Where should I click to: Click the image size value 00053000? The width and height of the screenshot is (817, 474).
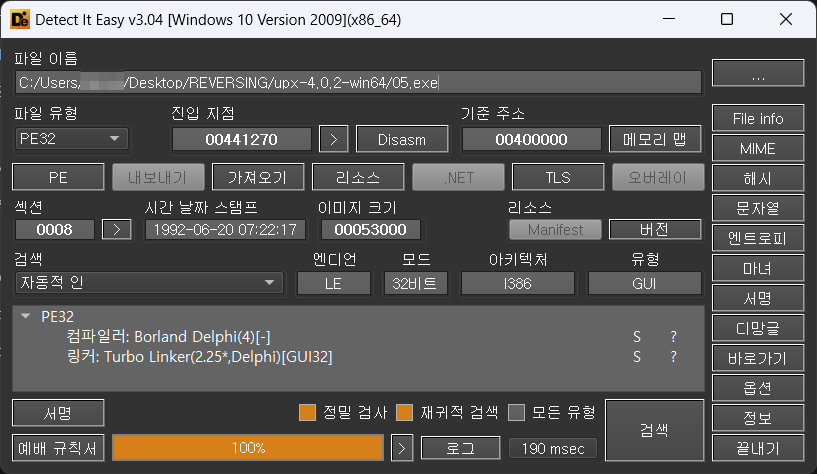370,230
